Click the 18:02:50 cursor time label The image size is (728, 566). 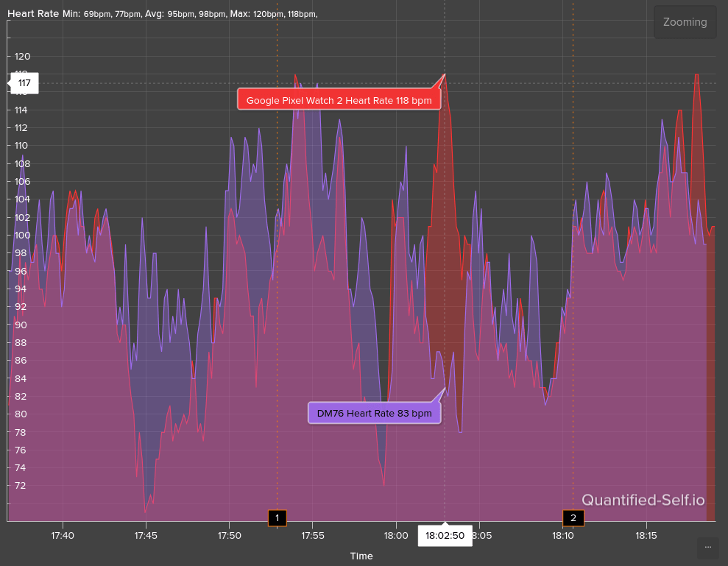pyautogui.click(x=445, y=535)
